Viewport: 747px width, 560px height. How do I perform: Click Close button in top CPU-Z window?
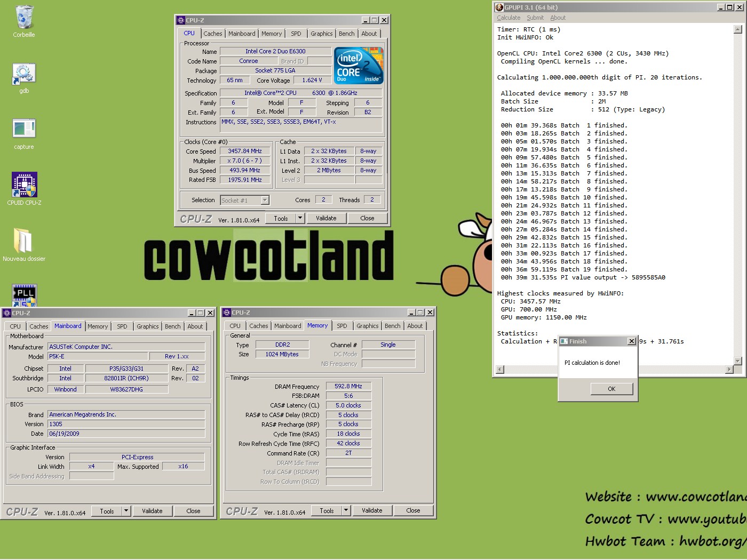pos(367,218)
